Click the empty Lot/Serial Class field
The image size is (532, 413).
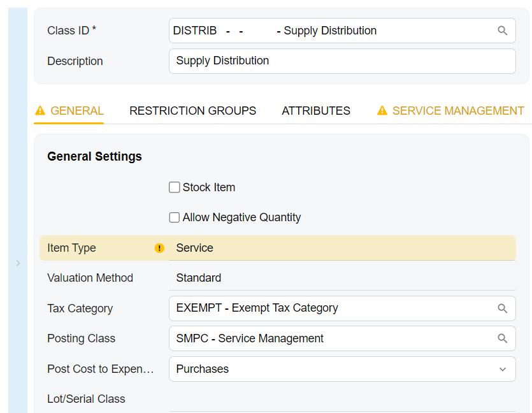[x=341, y=400]
